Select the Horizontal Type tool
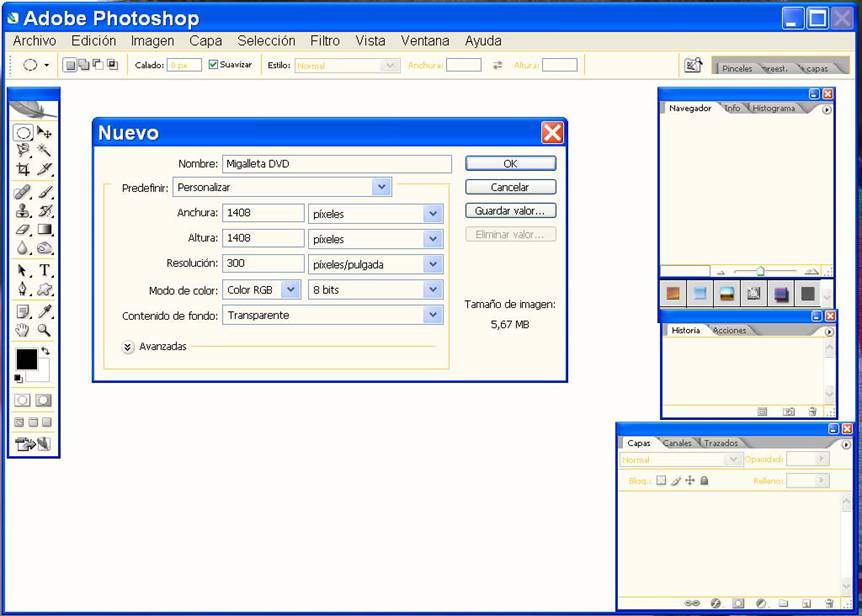The image size is (862, 616). tap(45, 270)
